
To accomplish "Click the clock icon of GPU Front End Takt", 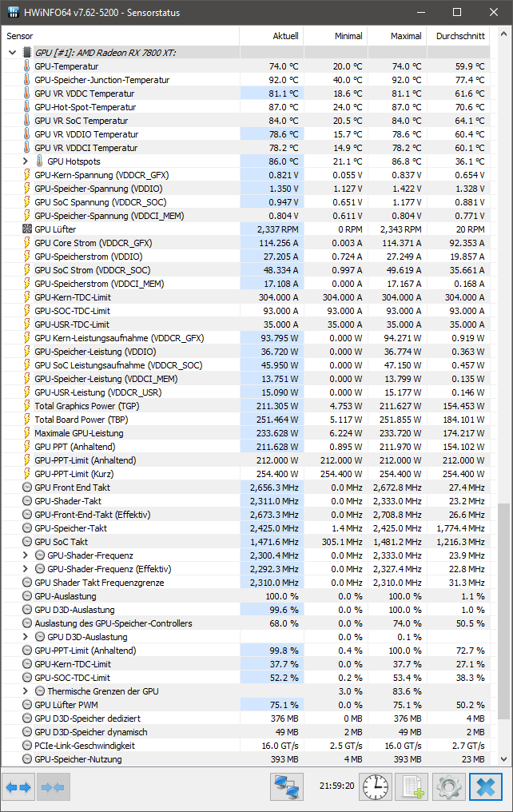I will pos(27,488).
